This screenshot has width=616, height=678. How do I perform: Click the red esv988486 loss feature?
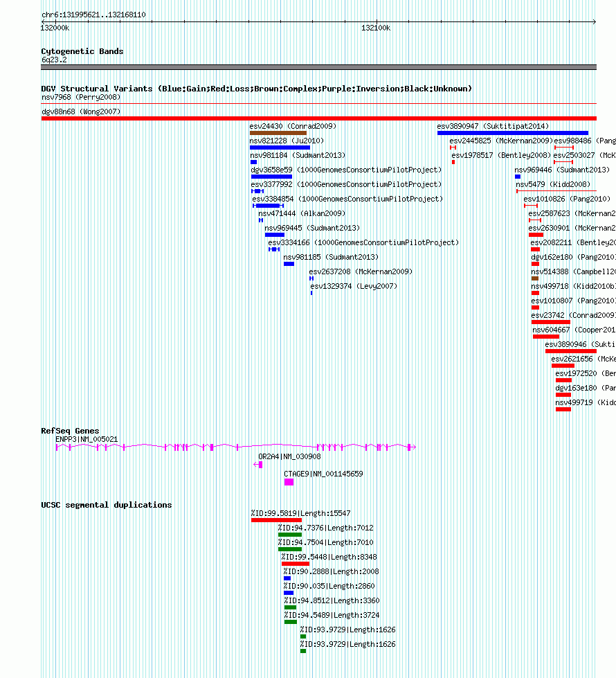coord(564,148)
